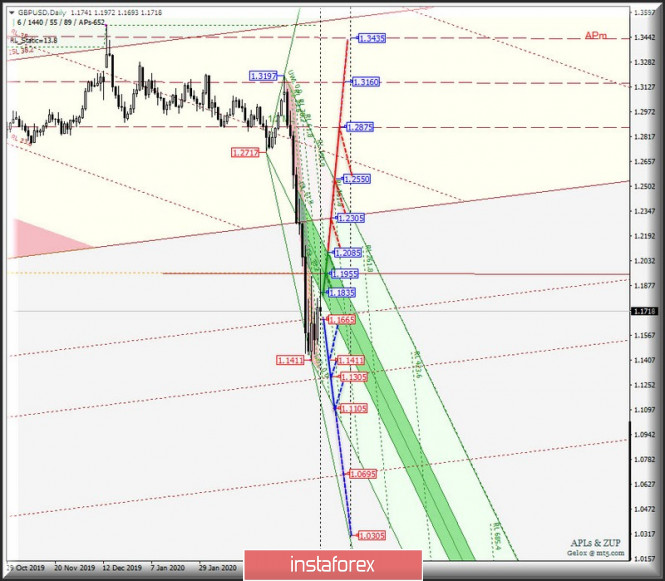665x581 pixels.
Task: Click the 7 Jan 2020 date on time axis
Action: [x=168, y=567]
